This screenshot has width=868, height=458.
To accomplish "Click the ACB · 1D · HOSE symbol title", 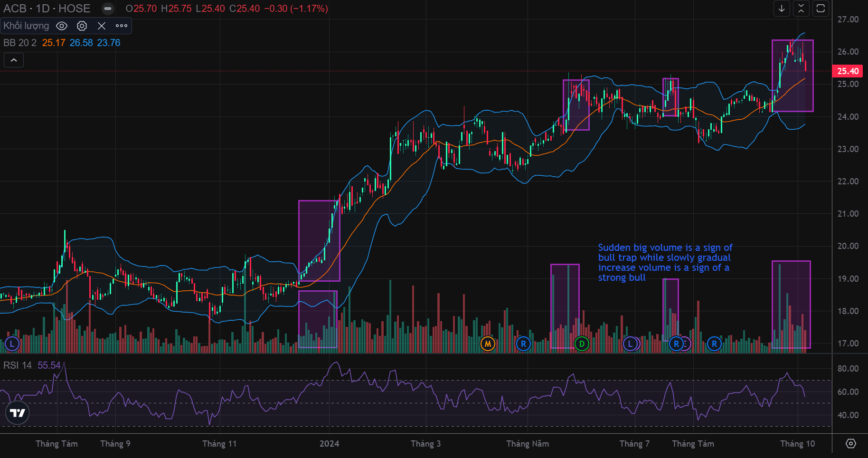I will click(x=47, y=9).
